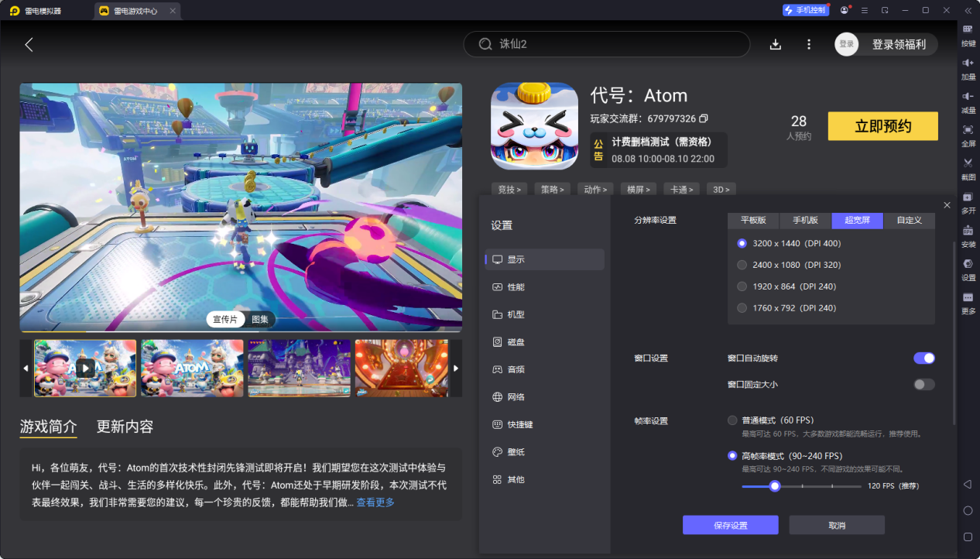Screen dimensions: 980x559
Task: Click 登录领福利 login button
Action: (x=899, y=44)
